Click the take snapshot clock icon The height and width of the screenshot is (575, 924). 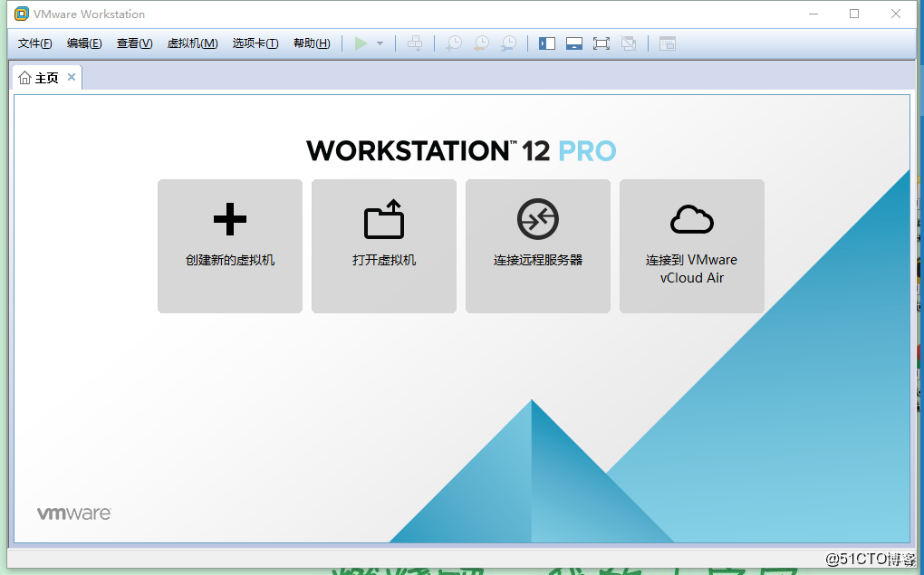tap(454, 43)
